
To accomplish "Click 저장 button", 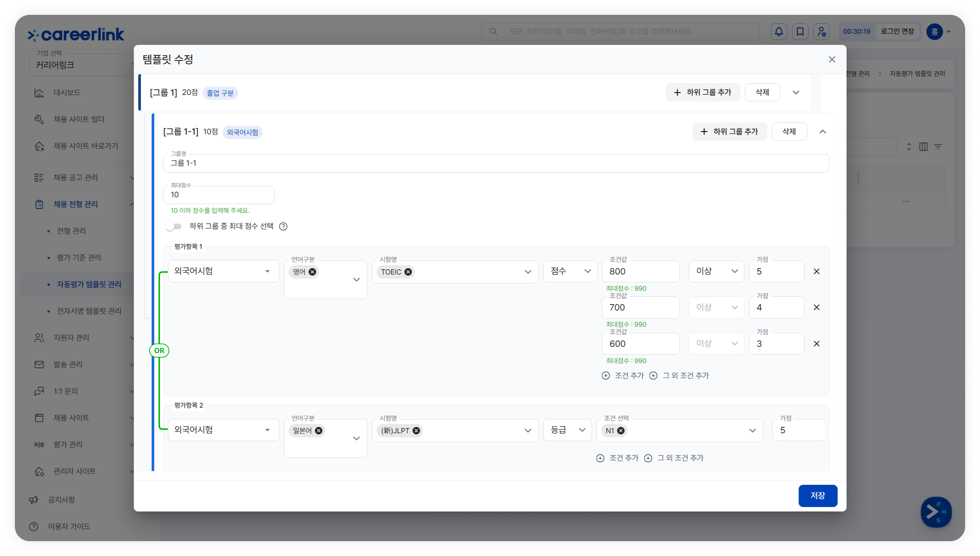I will point(818,496).
